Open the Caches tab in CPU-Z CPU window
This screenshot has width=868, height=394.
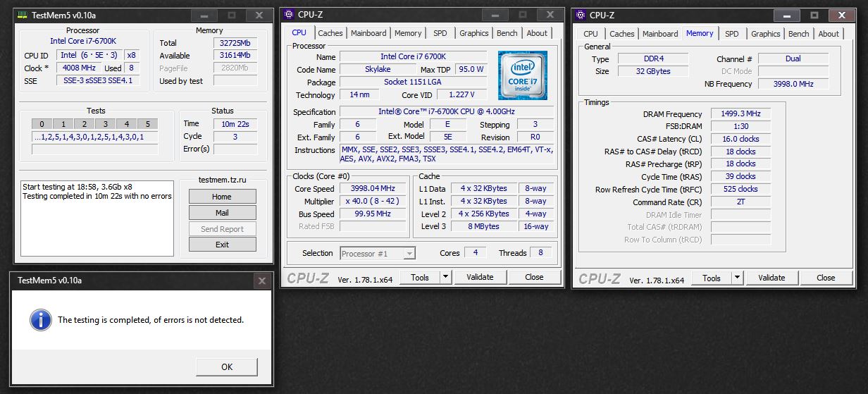(x=330, y=33)
